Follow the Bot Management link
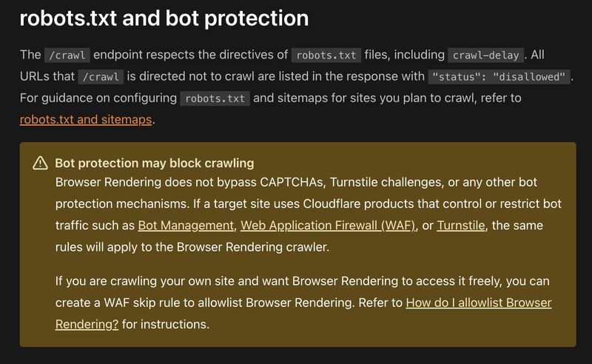The height and width of the screenshot is (364, 592). pos(186,226)
